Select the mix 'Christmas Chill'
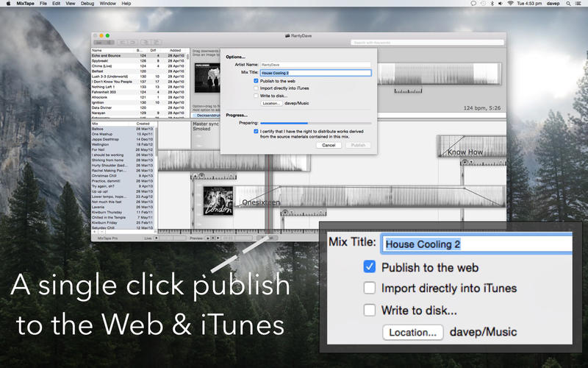The width and height of the screenshot is (588, 368). click(123, 176)
